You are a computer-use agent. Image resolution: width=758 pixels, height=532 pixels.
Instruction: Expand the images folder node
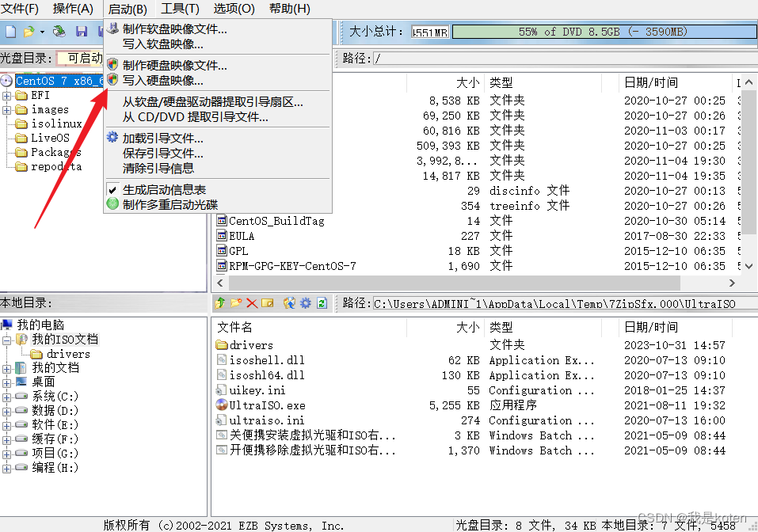[7, 110]
